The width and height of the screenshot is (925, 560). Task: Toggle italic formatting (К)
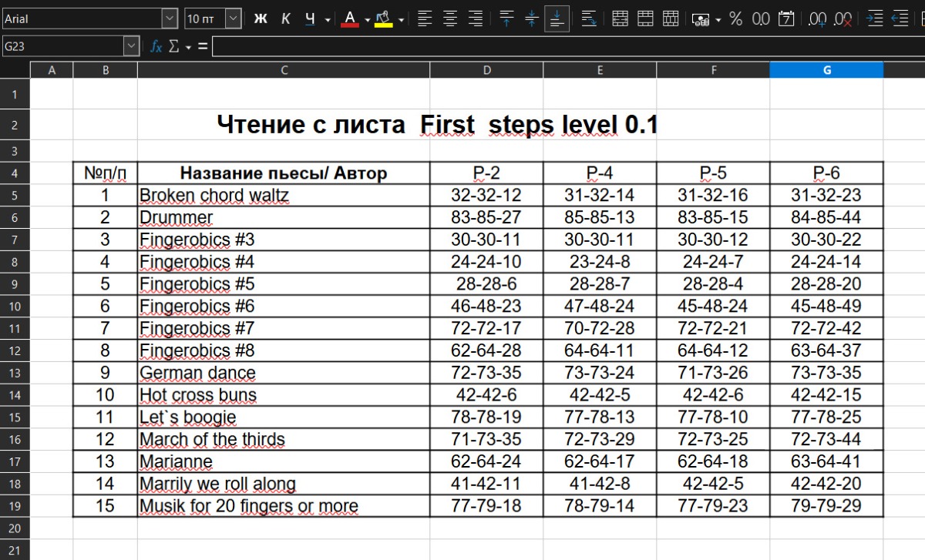click(285, 18)
